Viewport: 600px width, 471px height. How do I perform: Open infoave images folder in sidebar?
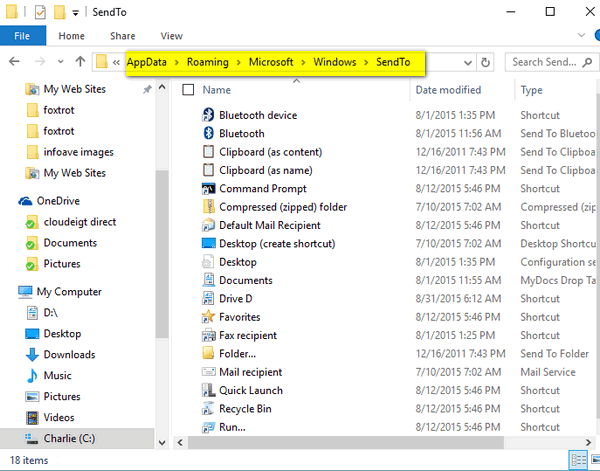pos(78,152)
